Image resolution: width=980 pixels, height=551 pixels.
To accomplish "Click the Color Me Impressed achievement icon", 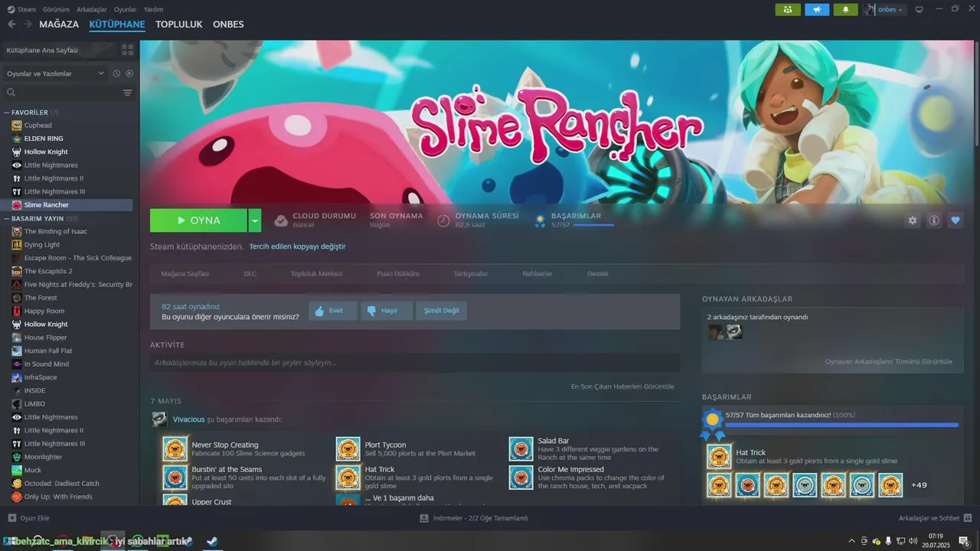I will [x=521, y=478].
